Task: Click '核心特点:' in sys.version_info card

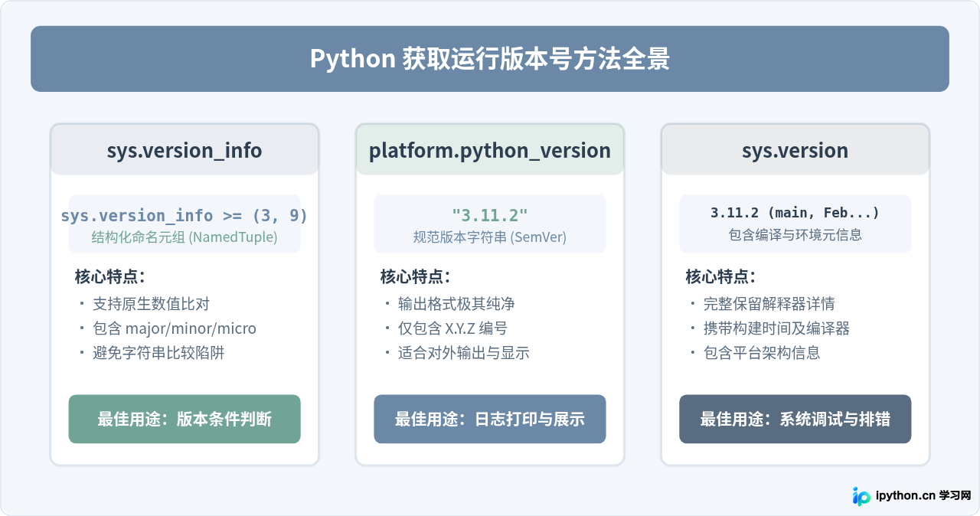Action: pyautogui.click(x=110, y=276)
